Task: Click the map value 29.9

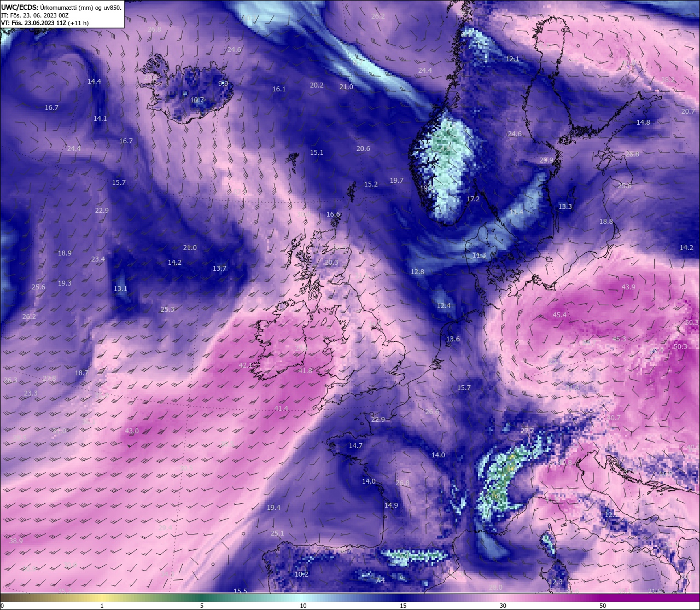Action: point(546,160)
